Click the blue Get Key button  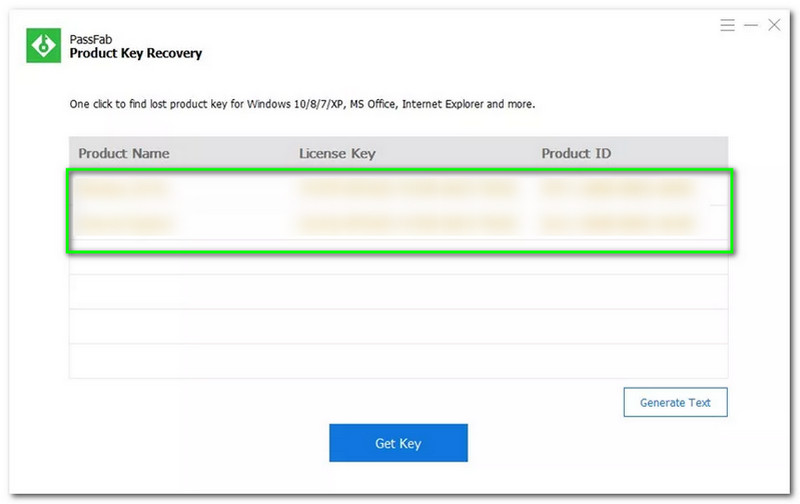tap(398, 443)
